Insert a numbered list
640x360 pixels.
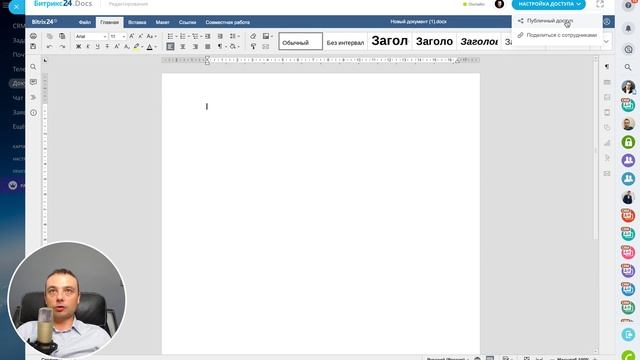pyautogui.click(x=183, y=36)
